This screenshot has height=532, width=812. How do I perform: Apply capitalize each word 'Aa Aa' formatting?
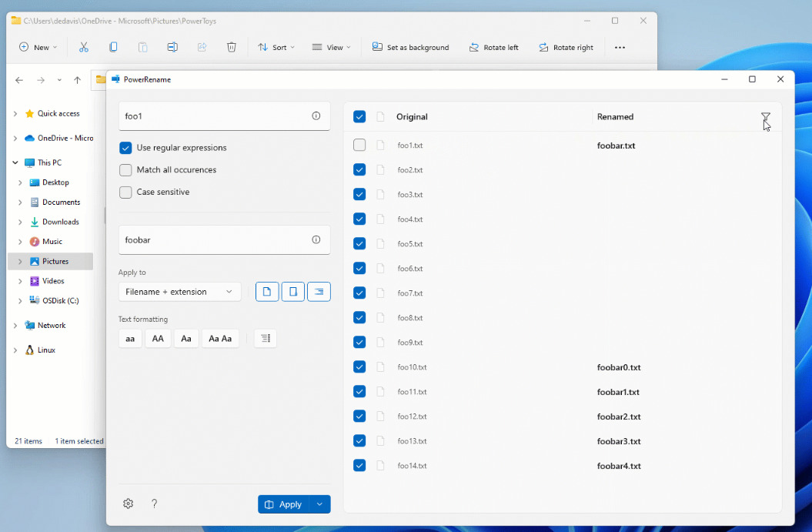220,338
